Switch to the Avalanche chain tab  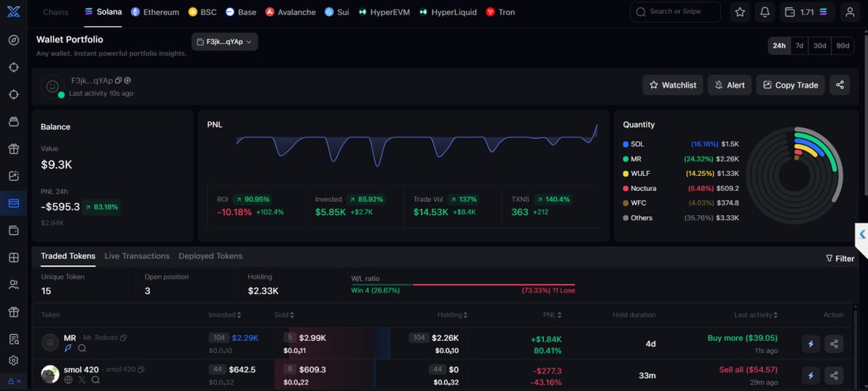(x=290, y=12)
